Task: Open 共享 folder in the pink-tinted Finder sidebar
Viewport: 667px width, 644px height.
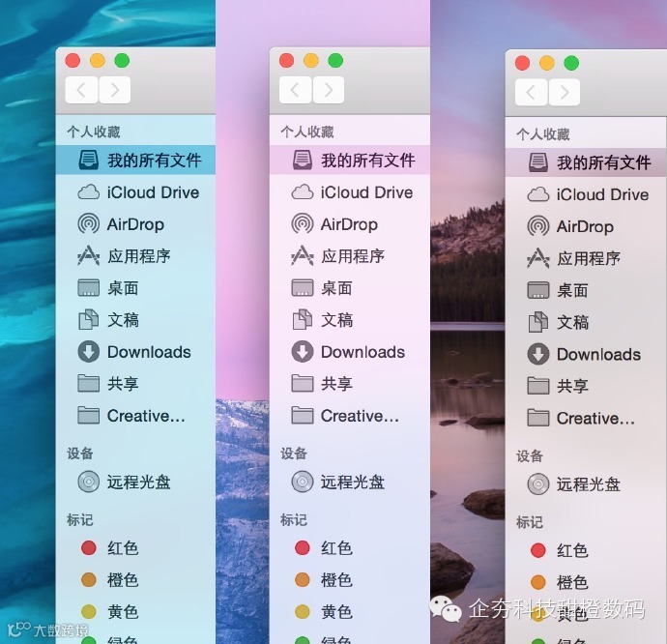Action: click(349, 384)
